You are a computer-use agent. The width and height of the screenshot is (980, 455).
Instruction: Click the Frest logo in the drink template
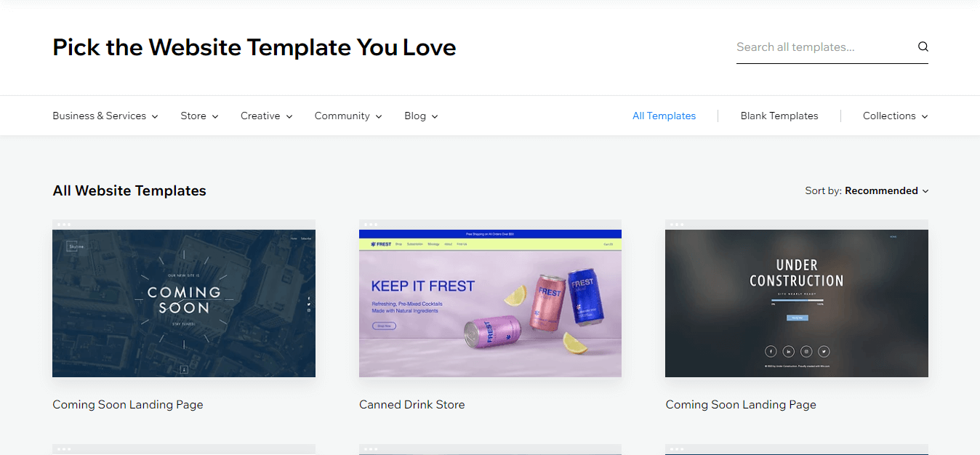(381, 244)
